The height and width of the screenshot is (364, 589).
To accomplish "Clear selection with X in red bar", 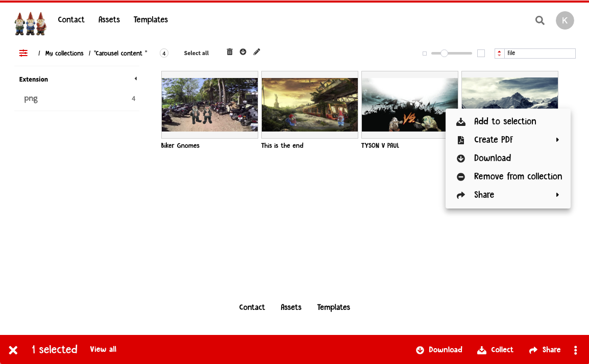I will pos(13,350).
